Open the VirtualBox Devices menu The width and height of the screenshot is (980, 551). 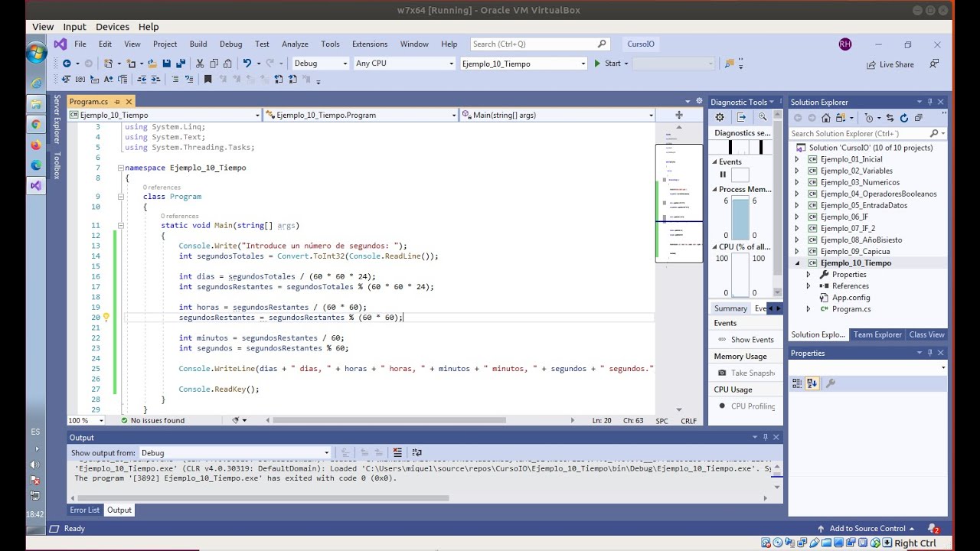(112, 27)
